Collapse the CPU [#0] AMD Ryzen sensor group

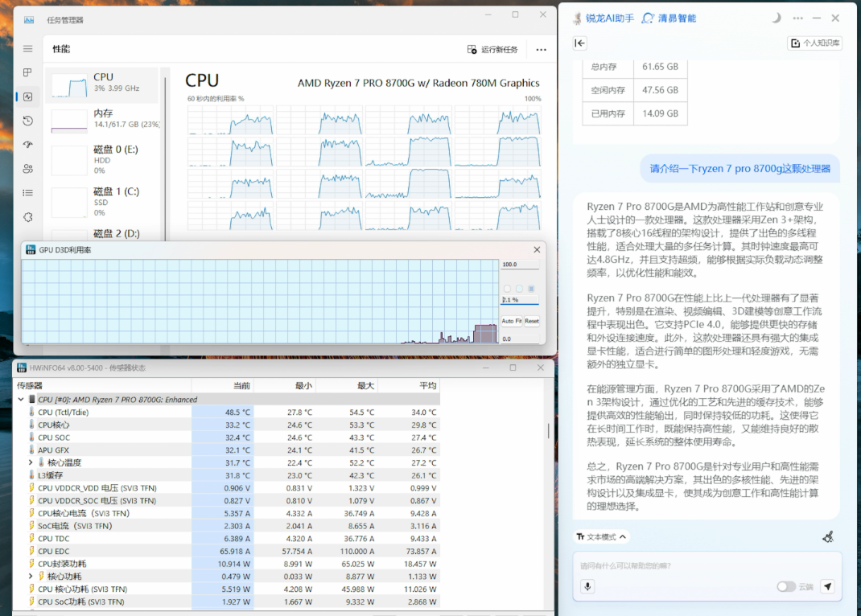pyautogui.click(x=21, y=399)
